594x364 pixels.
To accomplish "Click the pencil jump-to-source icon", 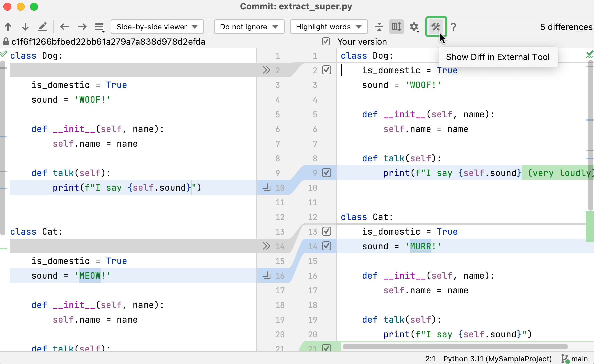I will point(43,27).
